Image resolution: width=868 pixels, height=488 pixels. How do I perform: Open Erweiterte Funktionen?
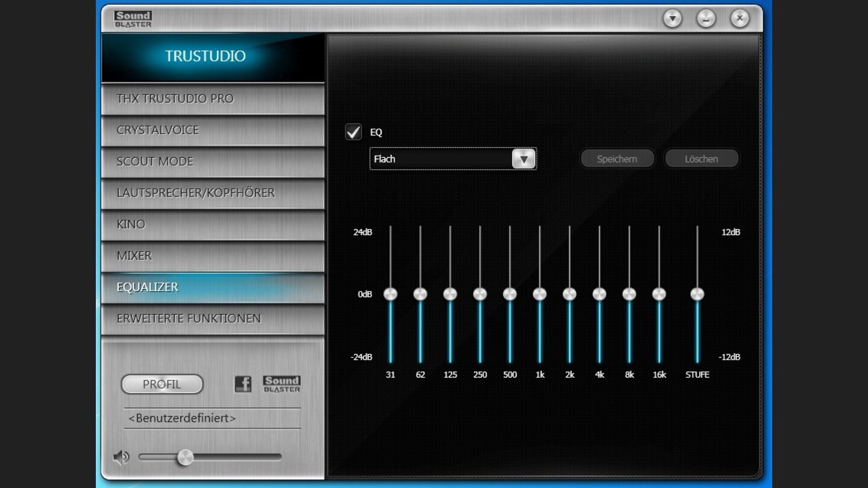coord(213,318)
